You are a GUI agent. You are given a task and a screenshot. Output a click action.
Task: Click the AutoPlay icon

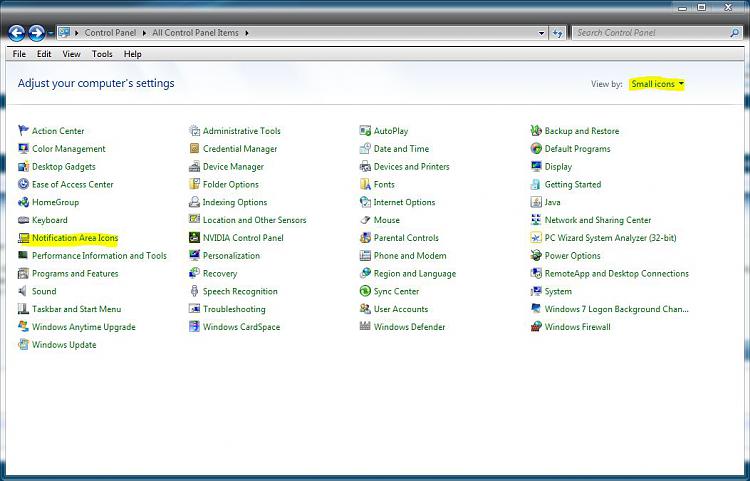[x=365, y=130]
